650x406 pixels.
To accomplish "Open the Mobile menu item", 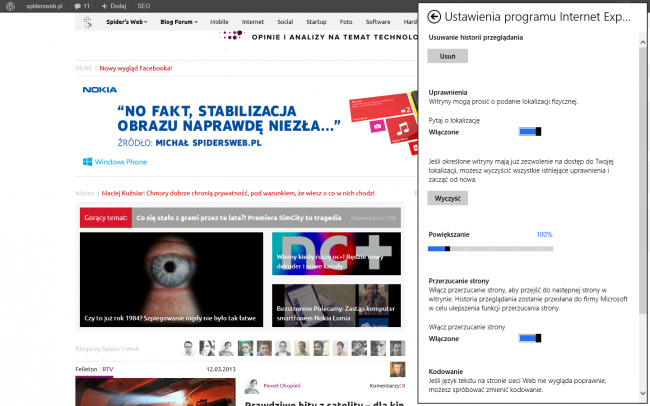I will [219, 22].
